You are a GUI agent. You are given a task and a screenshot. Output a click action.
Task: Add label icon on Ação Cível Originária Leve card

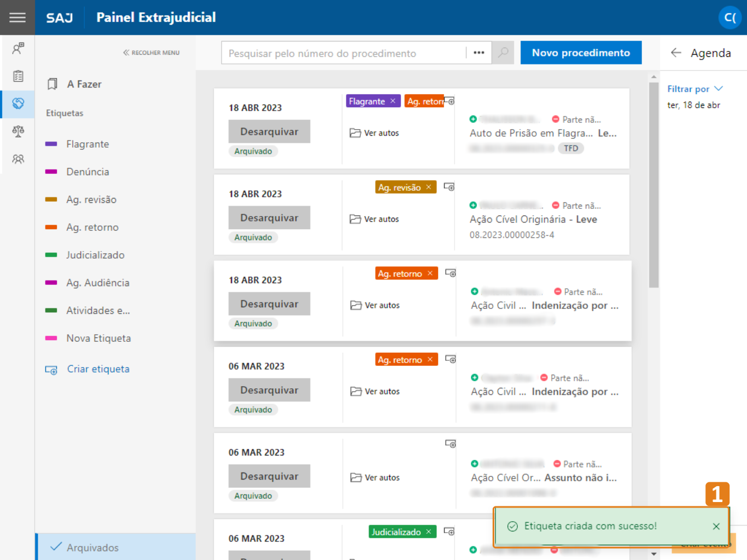[x=449, y=187]
